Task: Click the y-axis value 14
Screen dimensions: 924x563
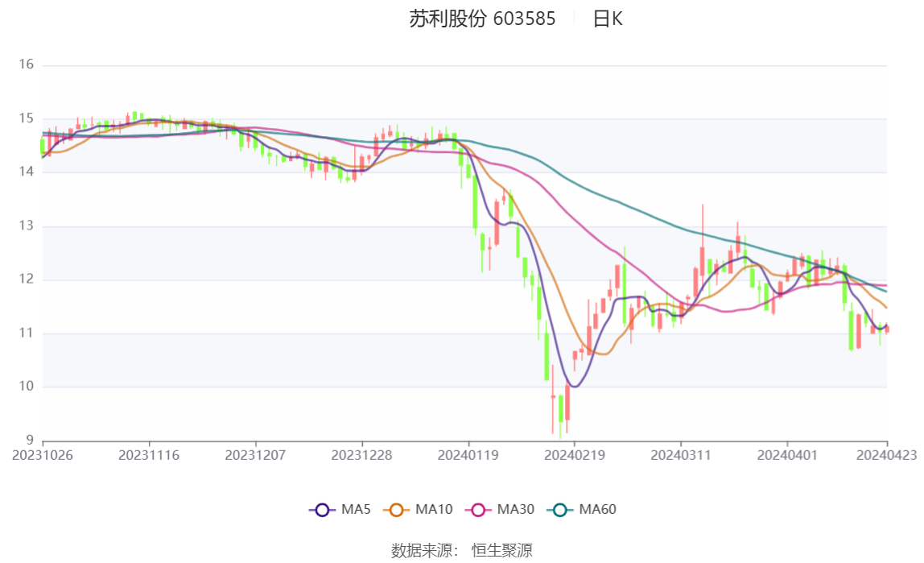Action: (x=26, y=172)
